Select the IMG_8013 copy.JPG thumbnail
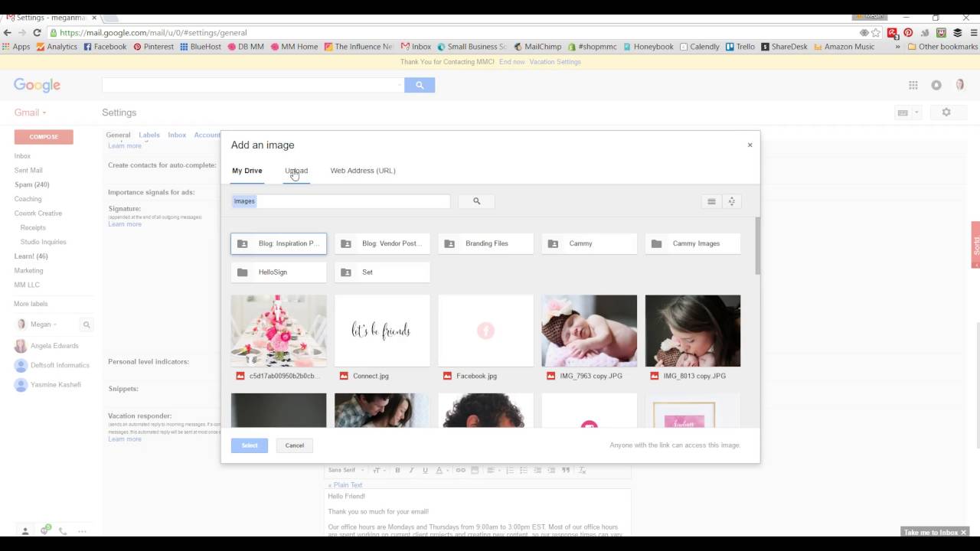 pos(693,331)
